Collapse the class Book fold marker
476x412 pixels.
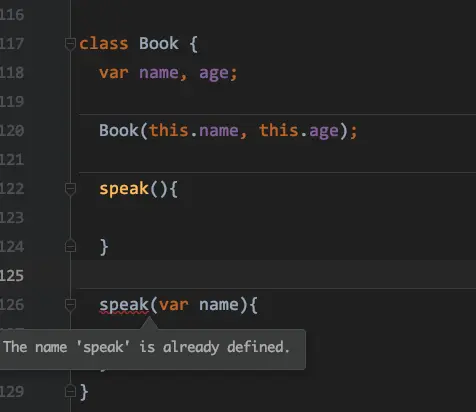point(70,44)
